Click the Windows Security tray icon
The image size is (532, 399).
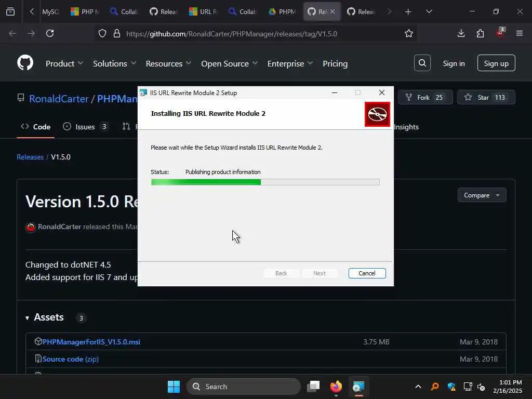pyautogui.click(x=451, y=387)
